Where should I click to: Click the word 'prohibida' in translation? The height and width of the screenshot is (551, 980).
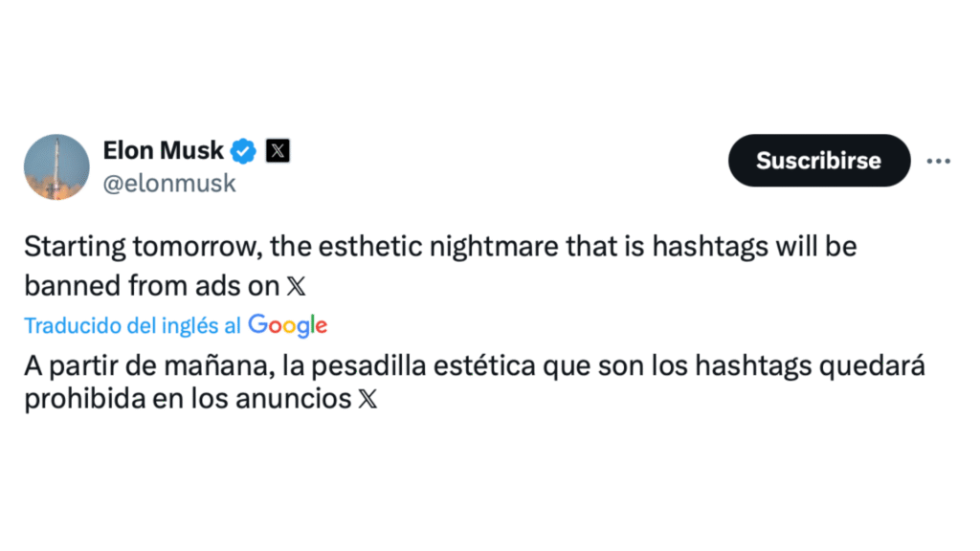(x=80, y=399)
